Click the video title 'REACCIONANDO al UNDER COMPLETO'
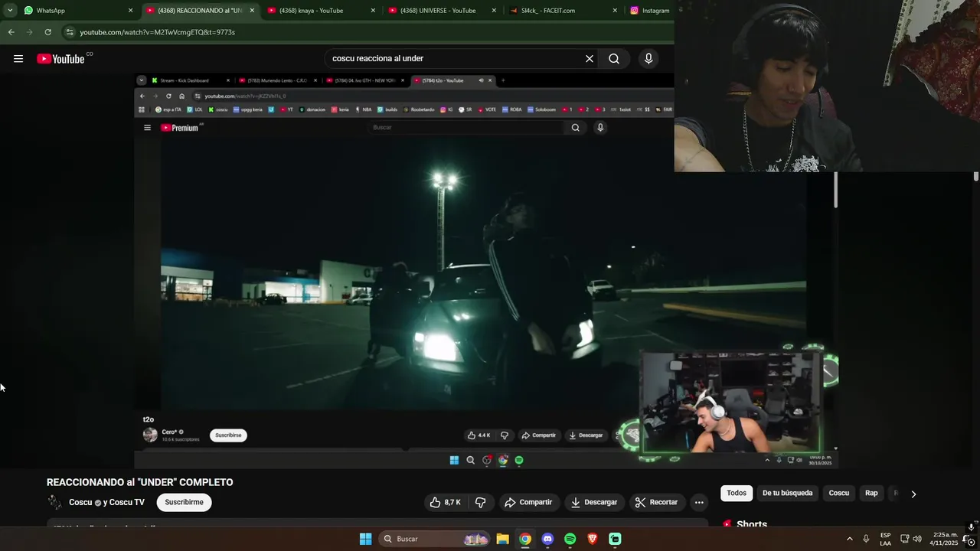The image size is (980, 551). (140, 482)
